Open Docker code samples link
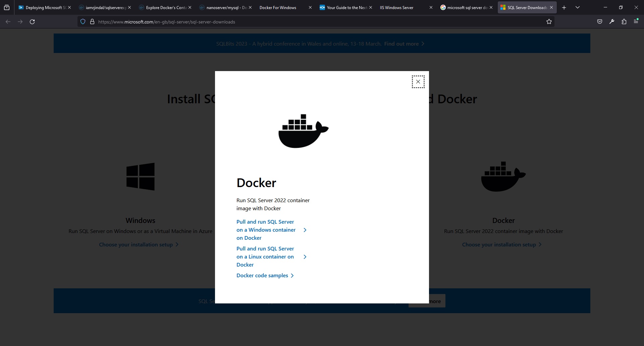Screen dimensions: 644x346 [x=262, y=275]
